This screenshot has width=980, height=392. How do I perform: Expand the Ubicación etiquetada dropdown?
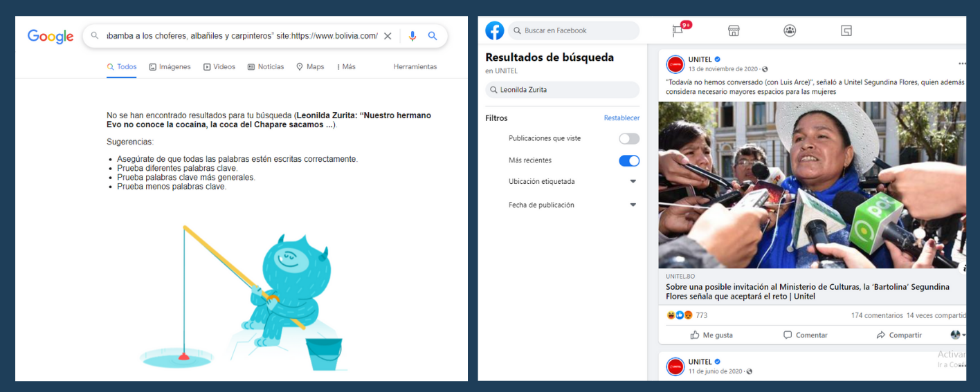[x=633, y=182]
